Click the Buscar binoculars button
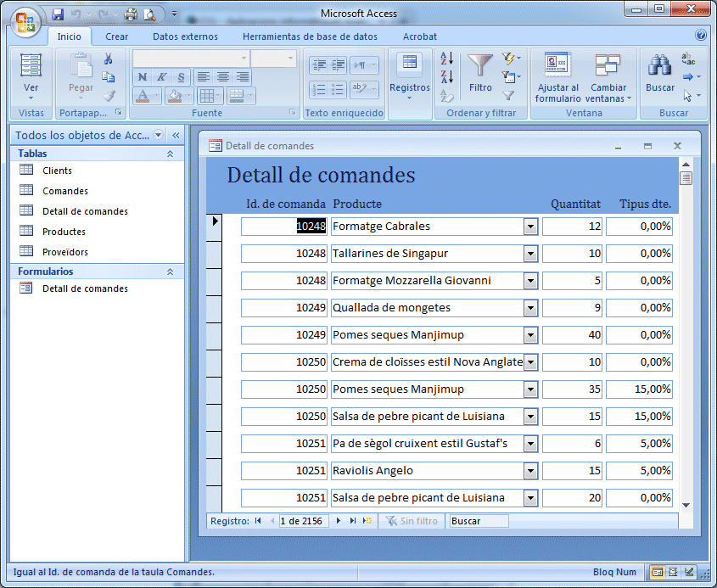Image resolution: width=717 pixels, height=588 pixels. (660, 73)
